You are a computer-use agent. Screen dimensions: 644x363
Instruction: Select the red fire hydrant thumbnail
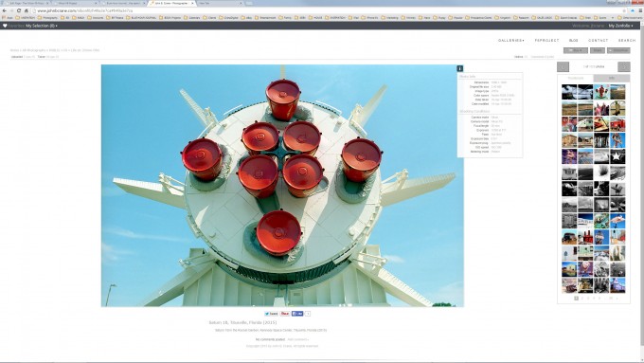[601, 92]
